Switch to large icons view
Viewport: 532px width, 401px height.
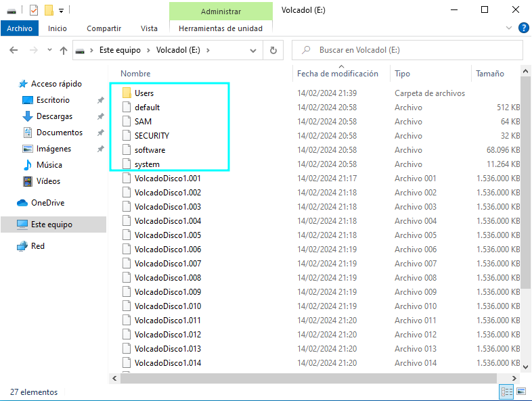click(520, 392)
